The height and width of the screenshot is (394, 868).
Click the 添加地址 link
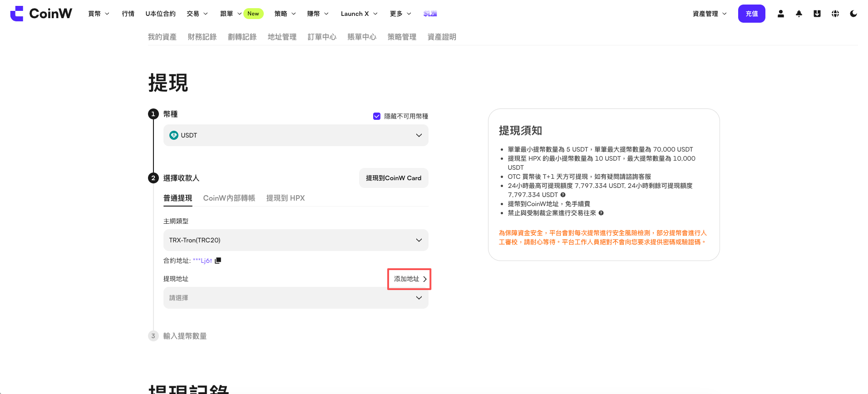click(x=410, y=279)
